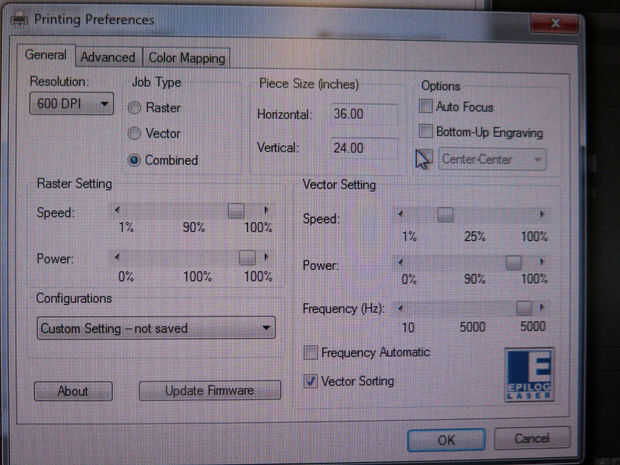This screenshot has height=465, width=620.
Task: Confirm settings with OK button
Action: (x=446, y=440)
